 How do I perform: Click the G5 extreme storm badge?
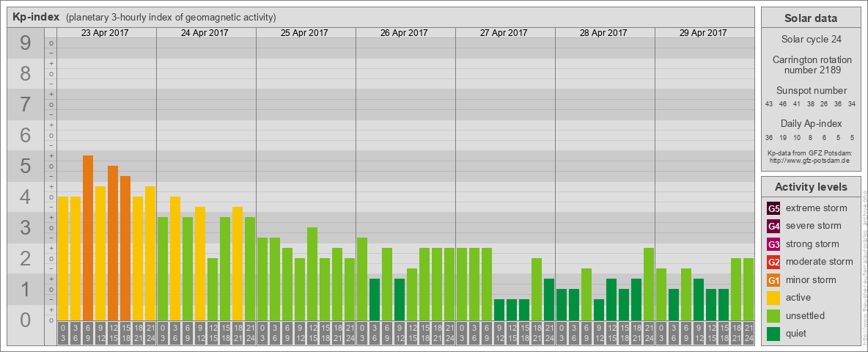(773, 208)
